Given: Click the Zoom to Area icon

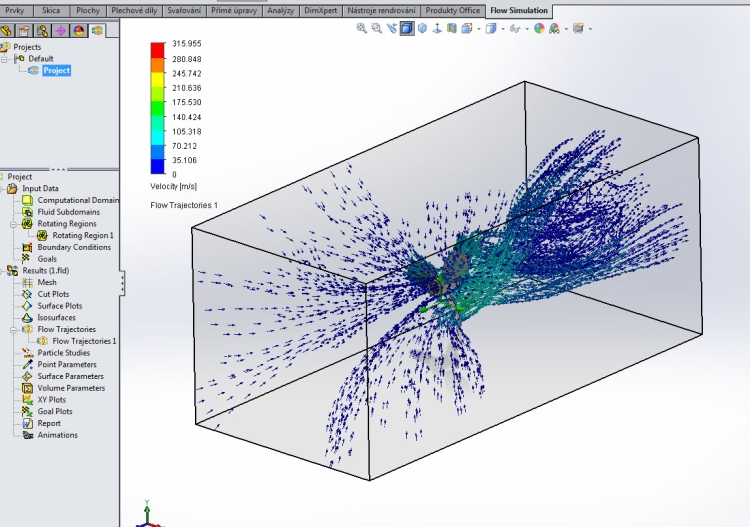Looking at the screenshot, I should [376, 29].
